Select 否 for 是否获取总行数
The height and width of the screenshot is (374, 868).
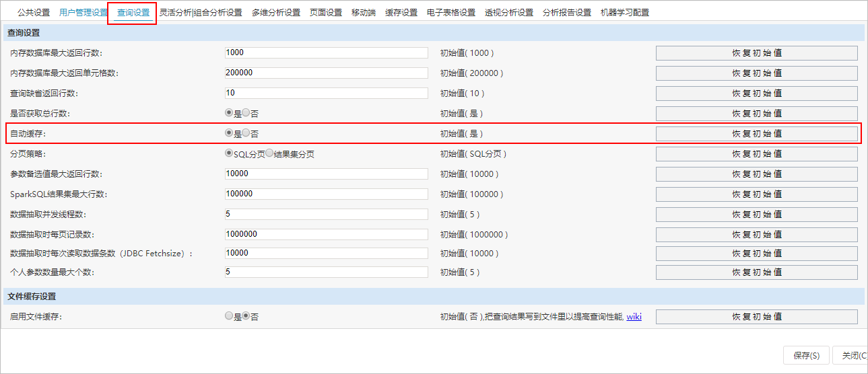pyautogui.click(x=246, y=114)
